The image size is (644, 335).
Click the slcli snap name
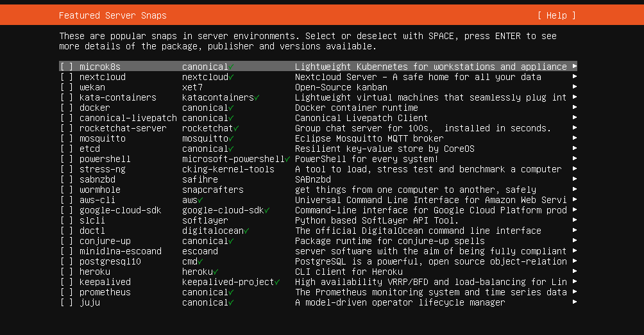point(92,220)
